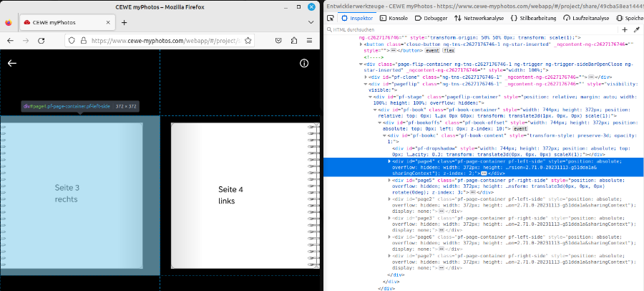Collapse the pf-bookoffs div node
The height and width of the screenshot is (291, 644).
(380, 123)
